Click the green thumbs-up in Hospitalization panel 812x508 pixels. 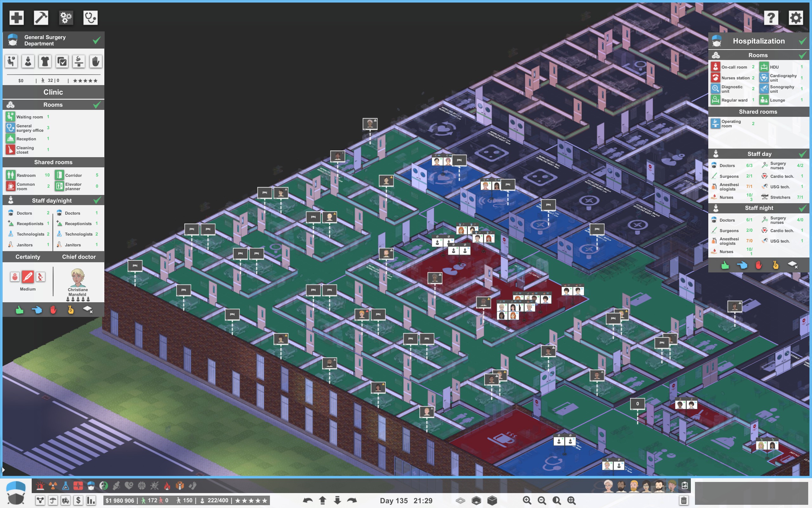click(725, 265)
